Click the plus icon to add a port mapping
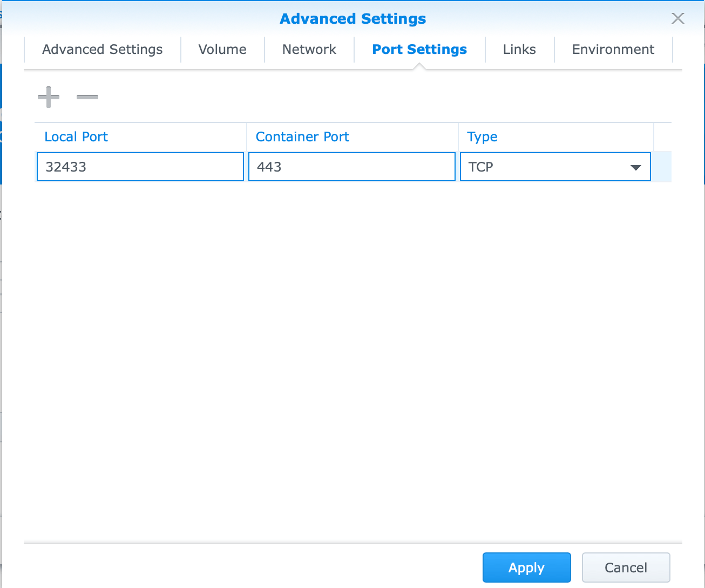This screenshot has width=705, height=588. [48, 97]
